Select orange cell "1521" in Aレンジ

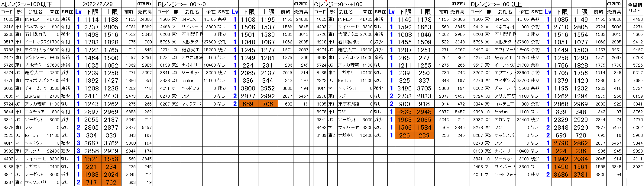coord(92,159)
